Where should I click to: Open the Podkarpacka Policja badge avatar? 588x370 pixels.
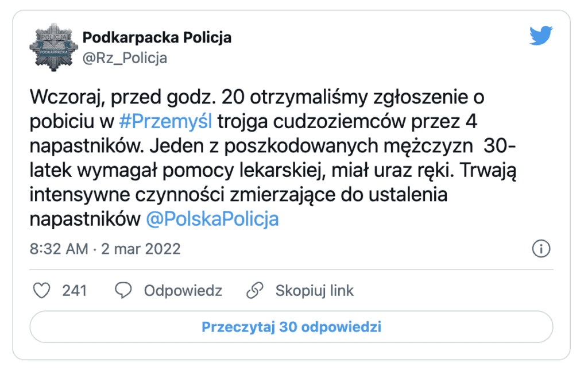53,47
